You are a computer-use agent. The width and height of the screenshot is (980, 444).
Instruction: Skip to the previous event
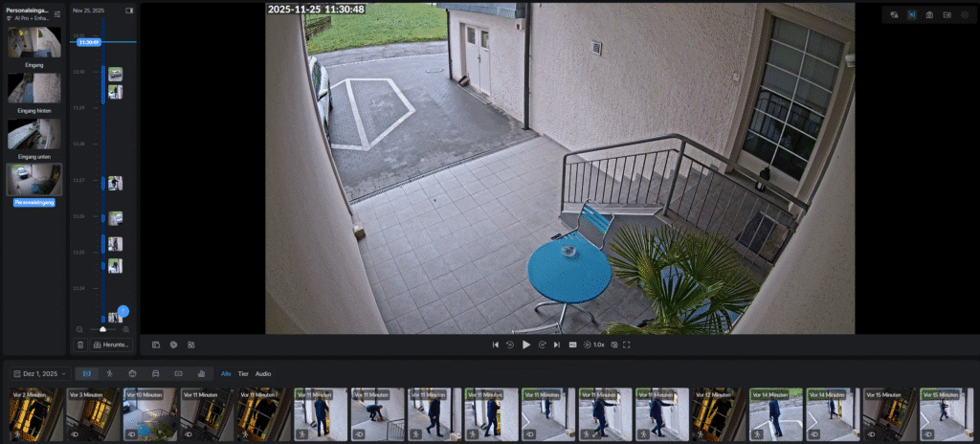[x=496, y=344]
